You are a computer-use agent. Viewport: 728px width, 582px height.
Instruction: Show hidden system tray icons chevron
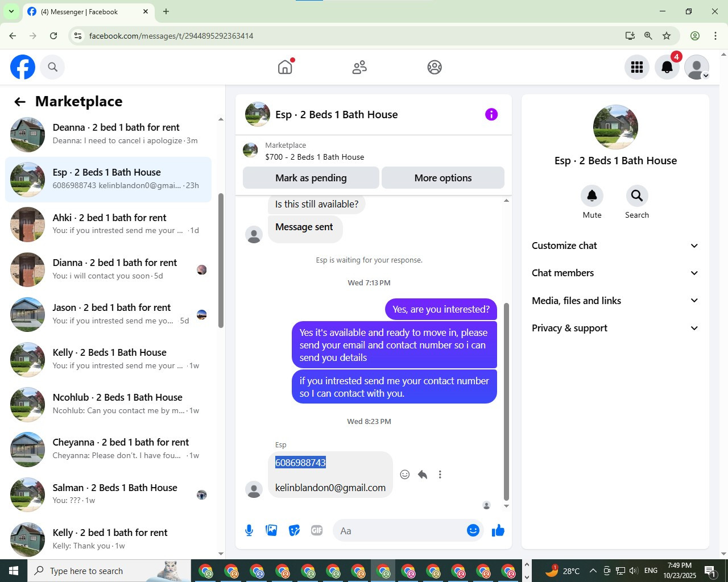[593, 571]
